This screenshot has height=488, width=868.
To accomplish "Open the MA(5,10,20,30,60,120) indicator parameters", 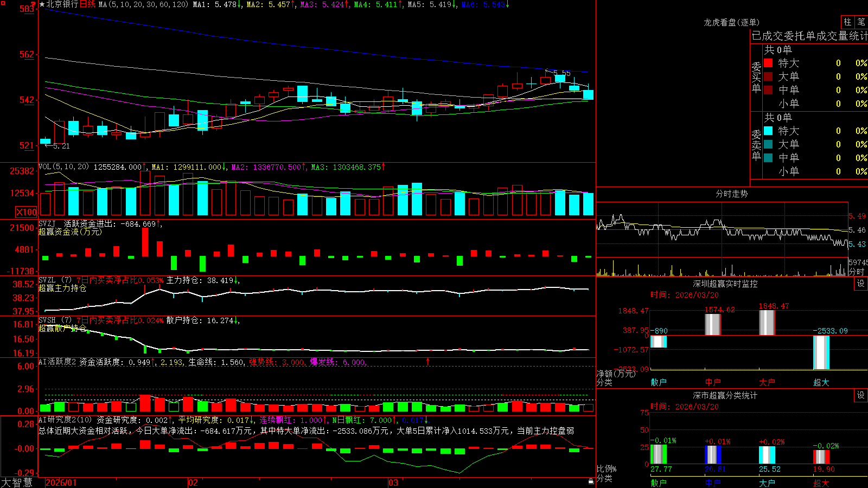I will tap(143, 4).
